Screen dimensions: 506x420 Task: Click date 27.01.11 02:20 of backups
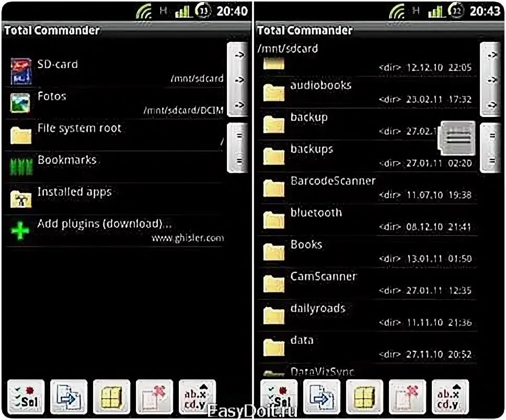(439, 163)
